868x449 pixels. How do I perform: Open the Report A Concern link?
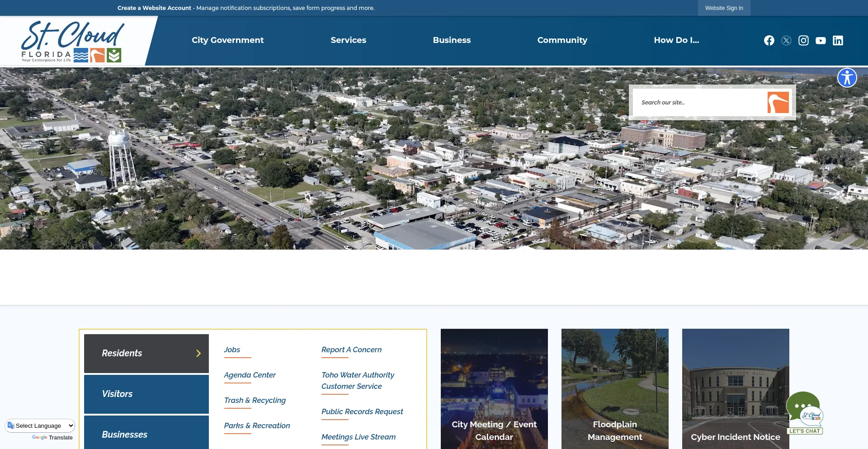coord(351,350)
